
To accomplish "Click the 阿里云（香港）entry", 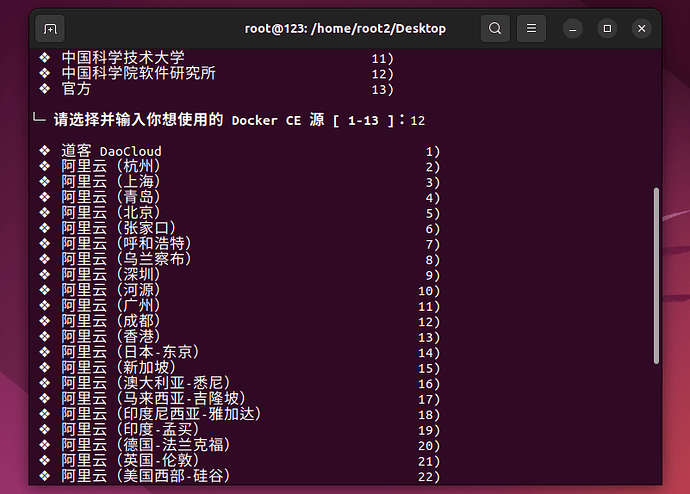I will [x=111, y=337].
